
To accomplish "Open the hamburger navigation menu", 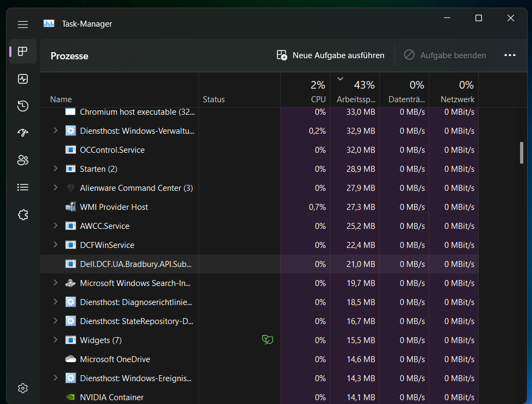I will click(x=23, y=24).
